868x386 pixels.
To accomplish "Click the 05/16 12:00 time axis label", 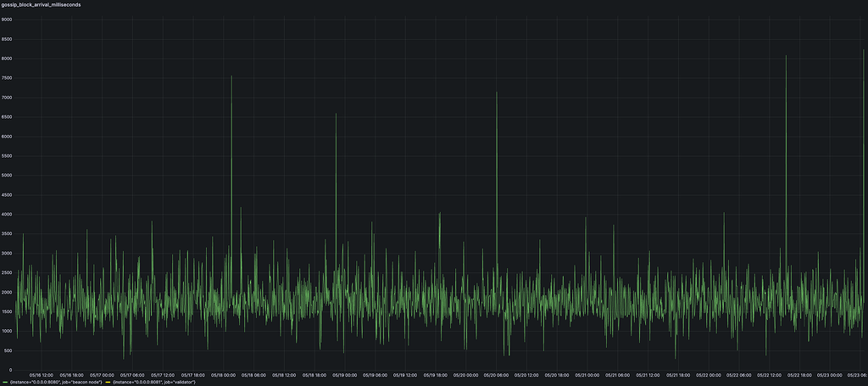I will (x=42, y=374).
